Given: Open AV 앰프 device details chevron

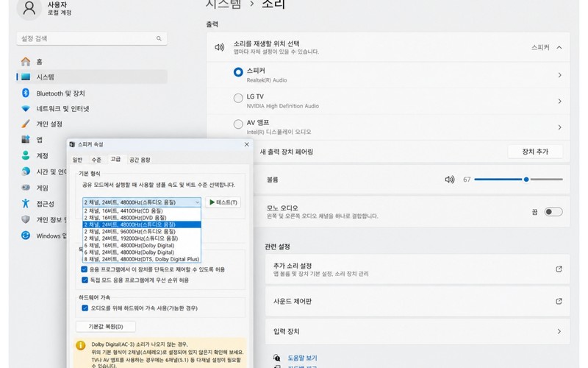Looking at the screenshot, I should point(559,127).
